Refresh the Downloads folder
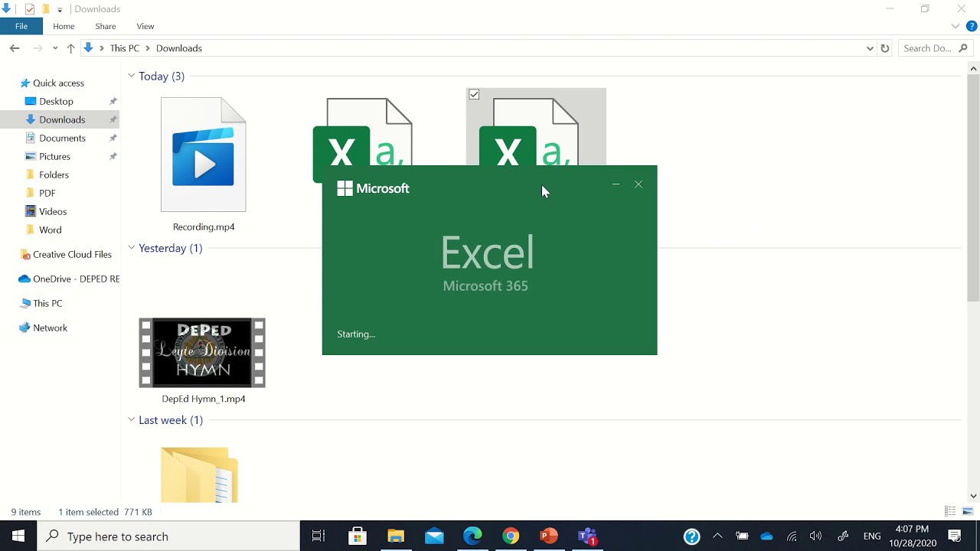The image size is (980, 551). (885, 48)
